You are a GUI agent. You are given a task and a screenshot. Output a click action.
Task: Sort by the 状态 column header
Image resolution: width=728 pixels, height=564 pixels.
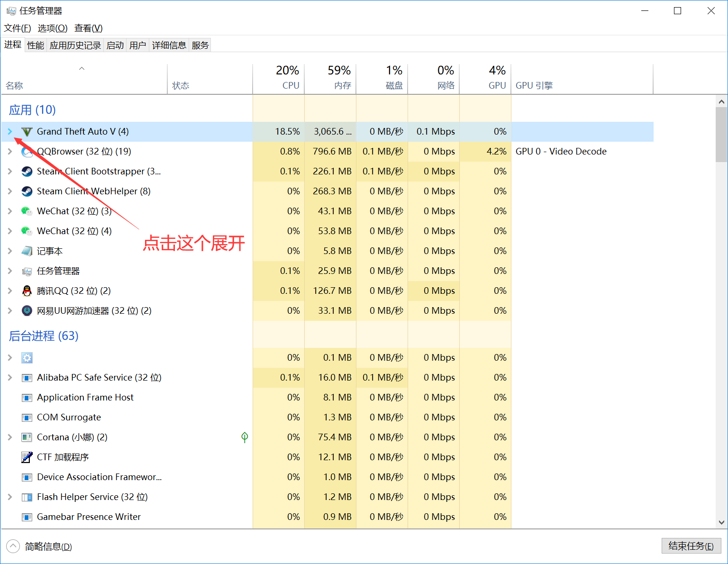click(210, 79)
